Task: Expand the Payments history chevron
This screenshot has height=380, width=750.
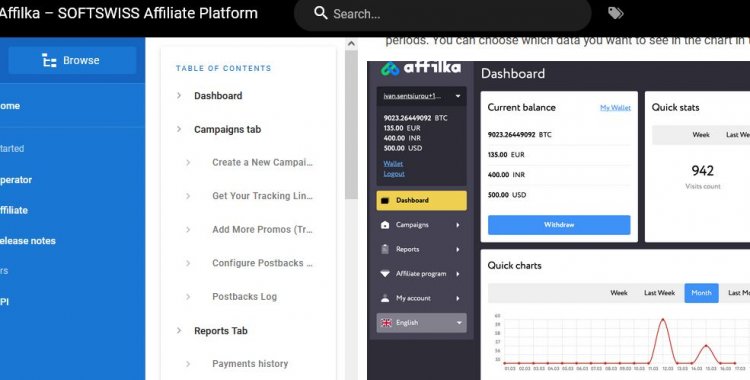Action: [188, 364]
